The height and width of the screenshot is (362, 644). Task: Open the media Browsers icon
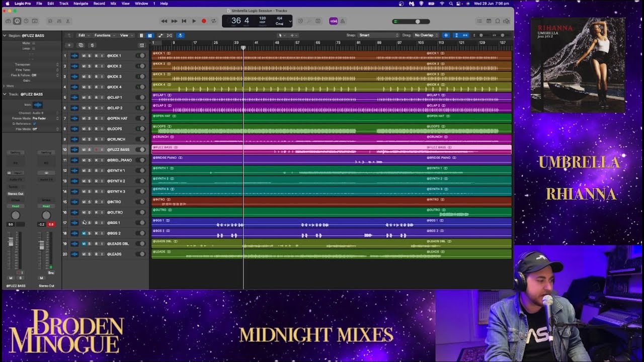tap(507, 21)
